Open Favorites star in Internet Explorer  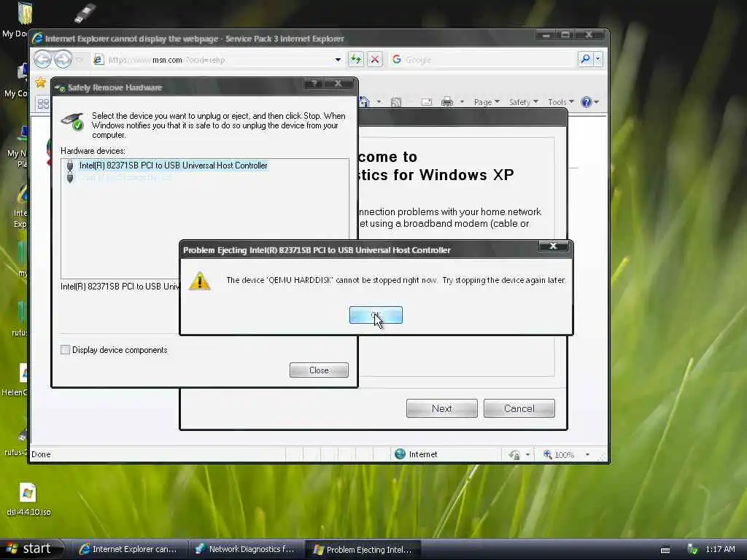click(x=41, y=82)
